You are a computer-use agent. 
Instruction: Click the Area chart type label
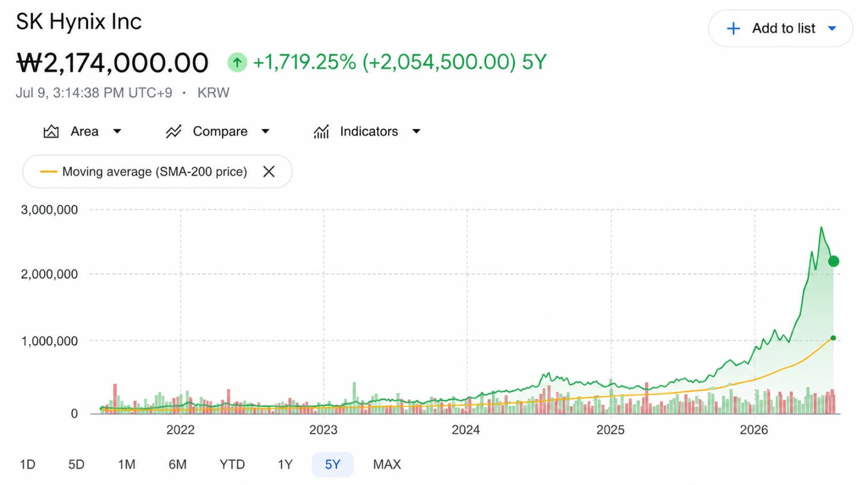pos(84,131)
